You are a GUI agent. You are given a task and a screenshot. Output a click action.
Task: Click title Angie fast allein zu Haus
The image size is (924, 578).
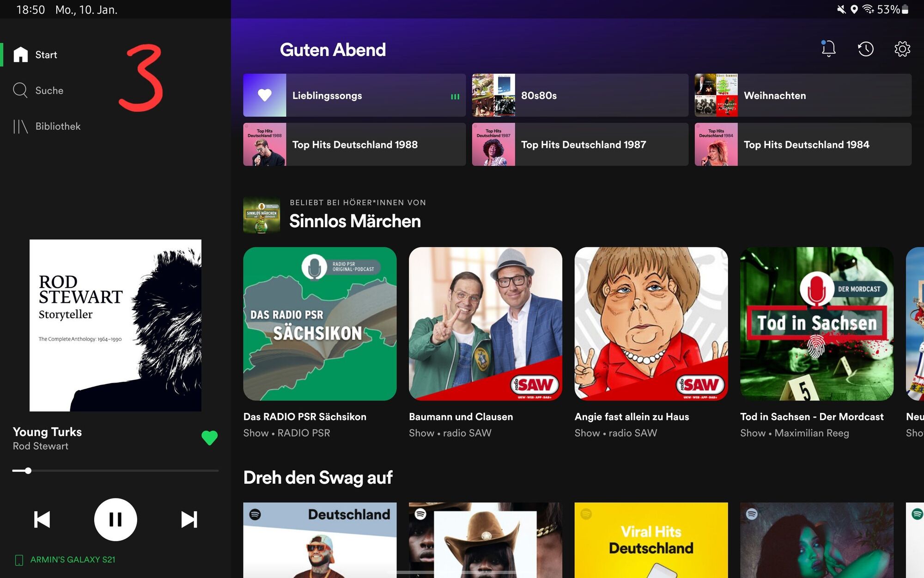[632, 417]
